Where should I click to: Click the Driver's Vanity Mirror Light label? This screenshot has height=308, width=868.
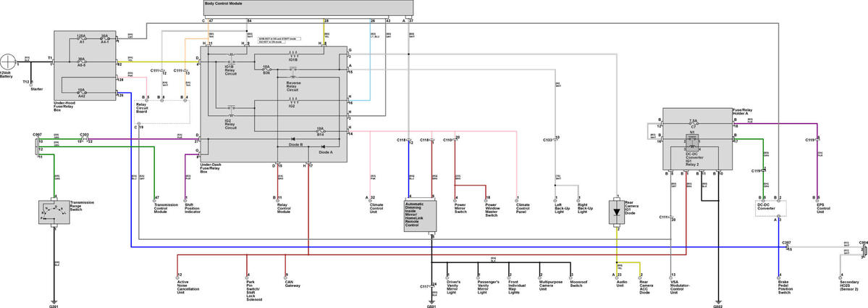click(455, 286)
